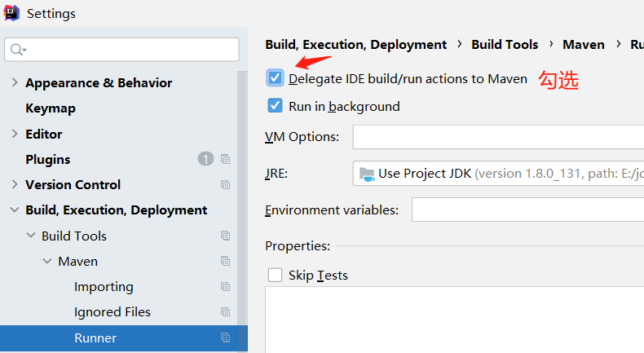The image size is (644, 353).
Task: Click the search magnifier icon in settings
Action: 16,50
